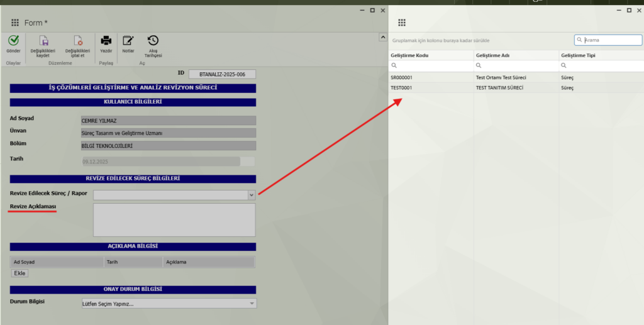Click the Gönder checkmark icon

13,41
